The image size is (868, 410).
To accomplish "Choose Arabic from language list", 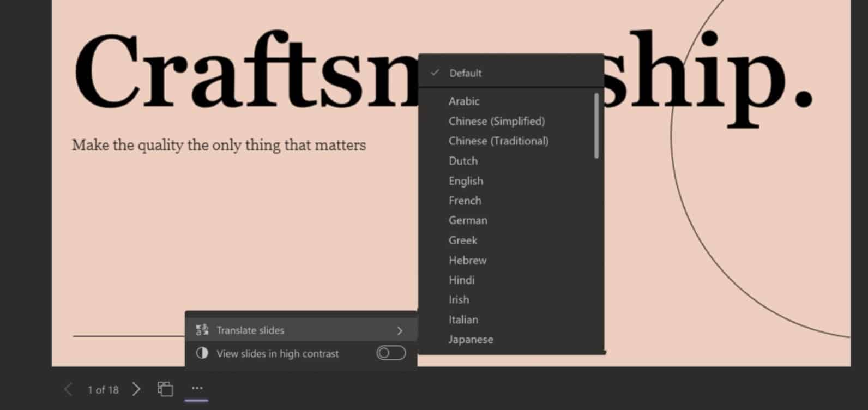I will (464, 101).
